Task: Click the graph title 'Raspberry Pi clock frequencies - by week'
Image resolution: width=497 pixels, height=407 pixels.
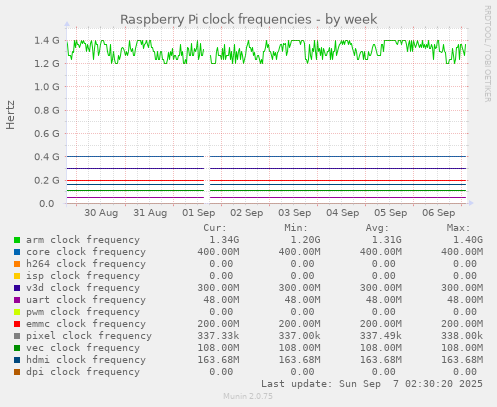Action: (249, 20)
